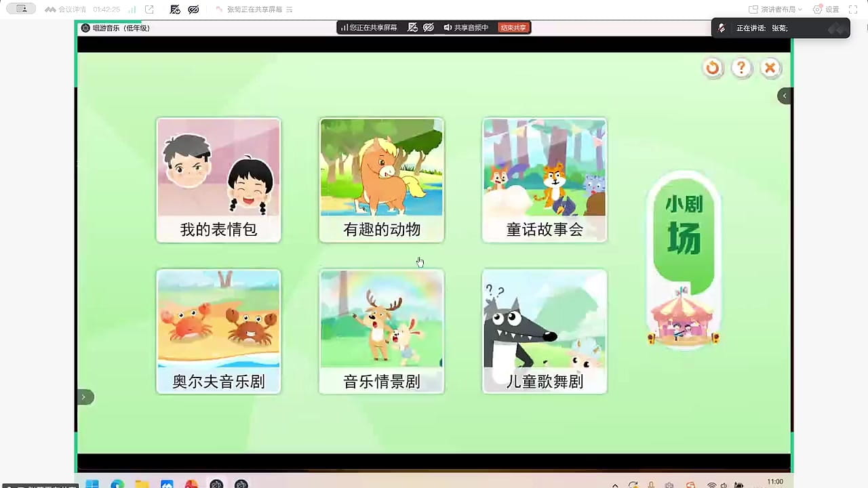Viewport: 868px width, 488px height.
Task: Open help with the question mark icon
Action: pyautogui.click(x=742, y=68)
